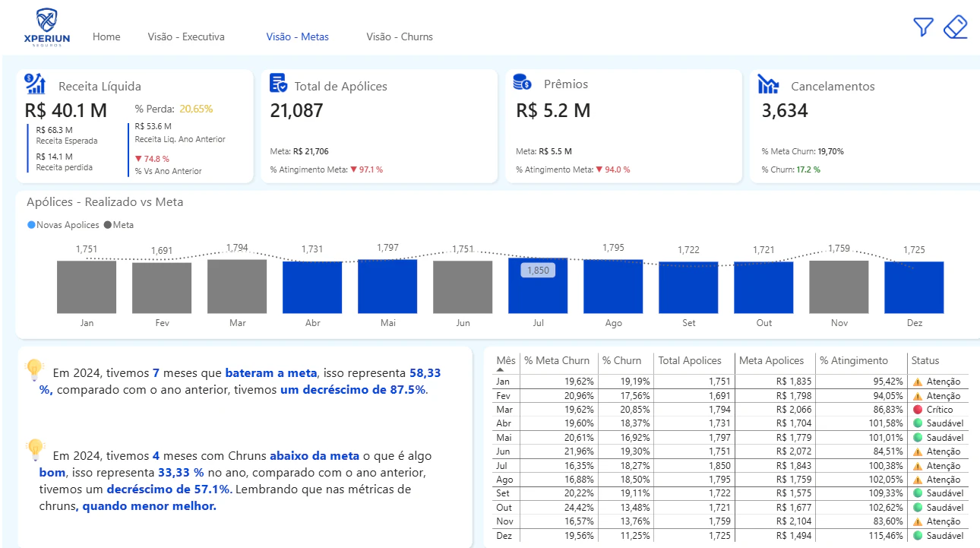This screenshot has width=980, height=548.
Task: Select the gray Jan bar in the chart
Action: coord(87,287)
